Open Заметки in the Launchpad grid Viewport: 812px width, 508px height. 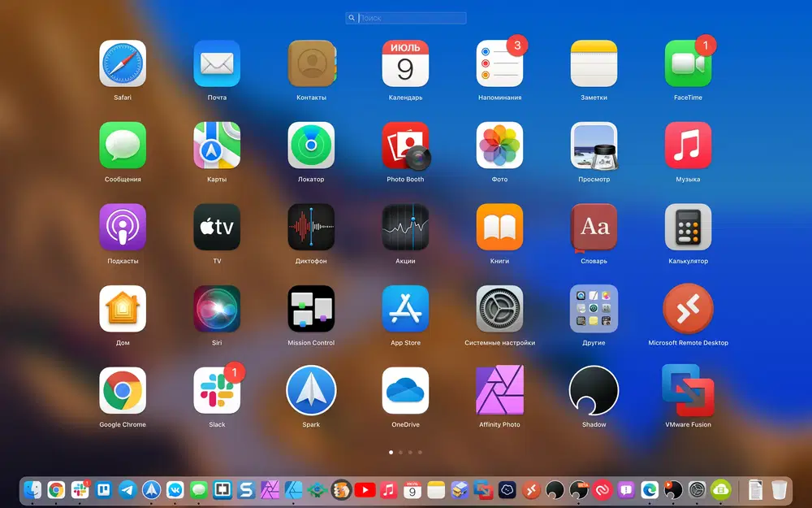click(594, 63)
